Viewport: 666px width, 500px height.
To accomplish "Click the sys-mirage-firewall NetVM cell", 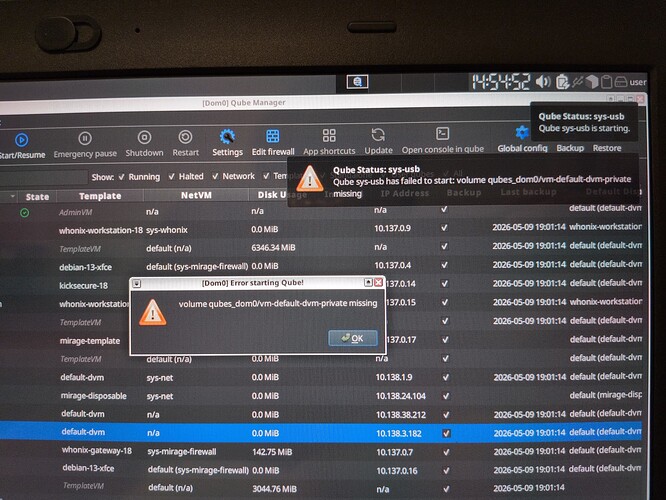I will 182,452.
